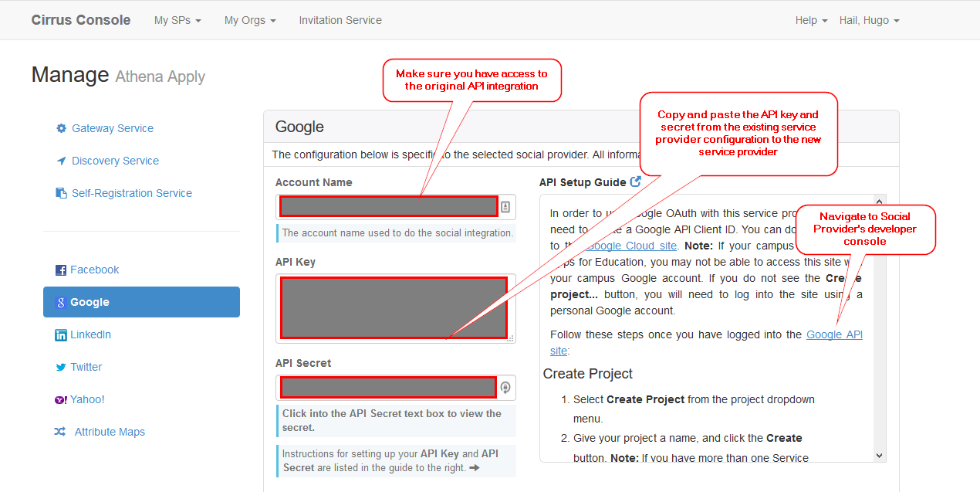The height and width of the screenshot is (492, 980).
Task: Click the 'Manage Athena Apply' page title
Action: 118,75
